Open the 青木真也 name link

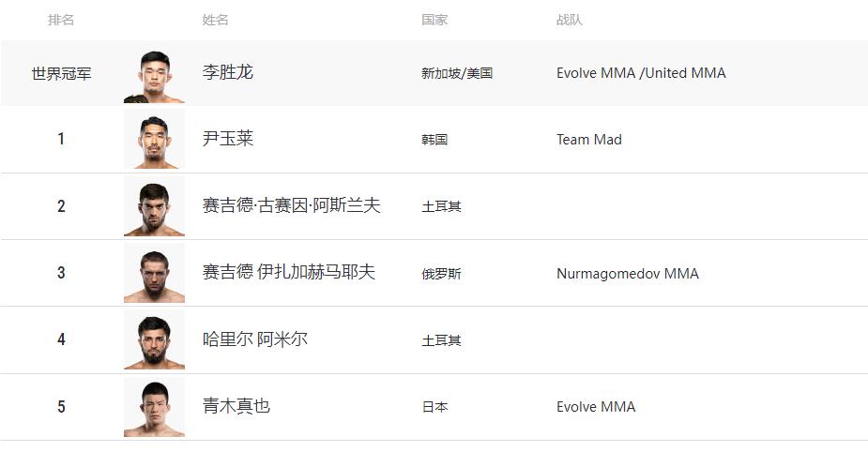pyautogui.click(x=236, y=406)
